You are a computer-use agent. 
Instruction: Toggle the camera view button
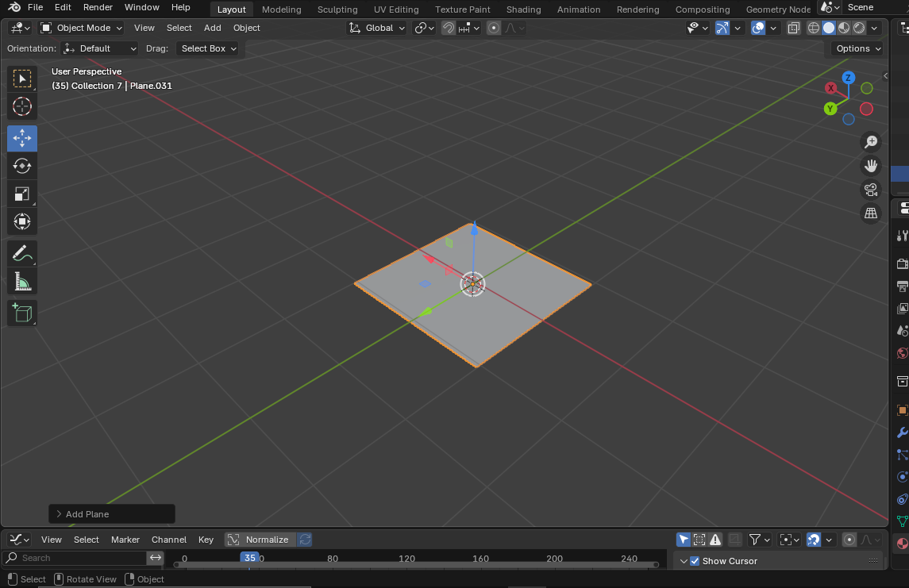pos(871,190)
